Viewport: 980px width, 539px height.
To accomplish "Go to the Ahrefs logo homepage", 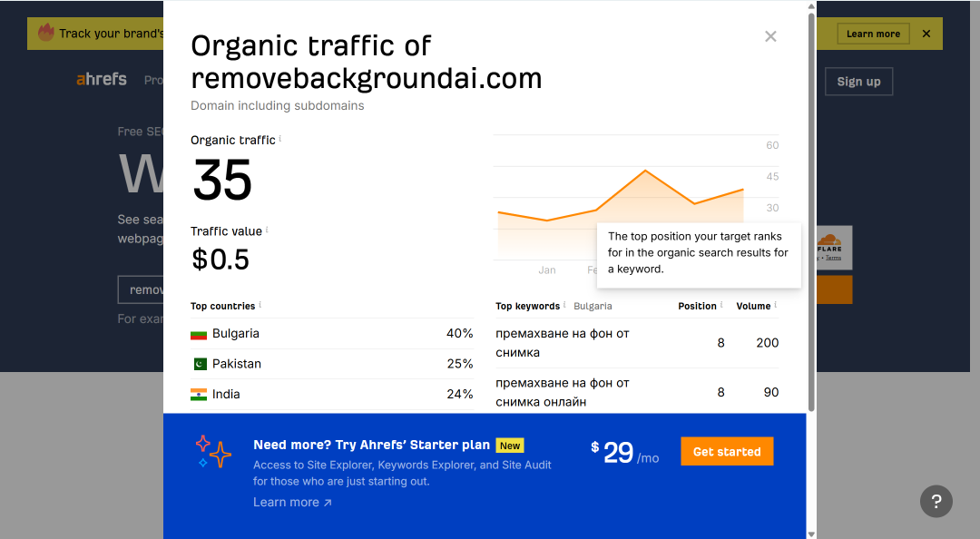I will point(102,80).
